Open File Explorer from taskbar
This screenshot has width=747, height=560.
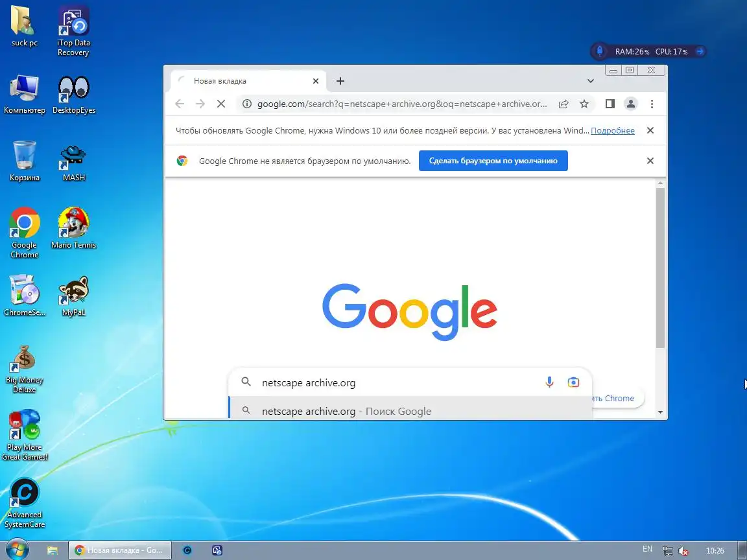point(53,550)
